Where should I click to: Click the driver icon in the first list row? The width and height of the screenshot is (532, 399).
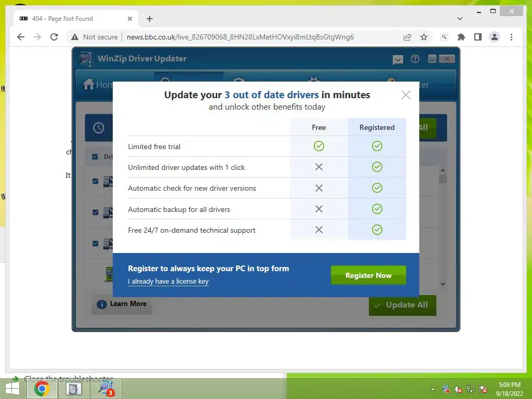click(108, 181)
